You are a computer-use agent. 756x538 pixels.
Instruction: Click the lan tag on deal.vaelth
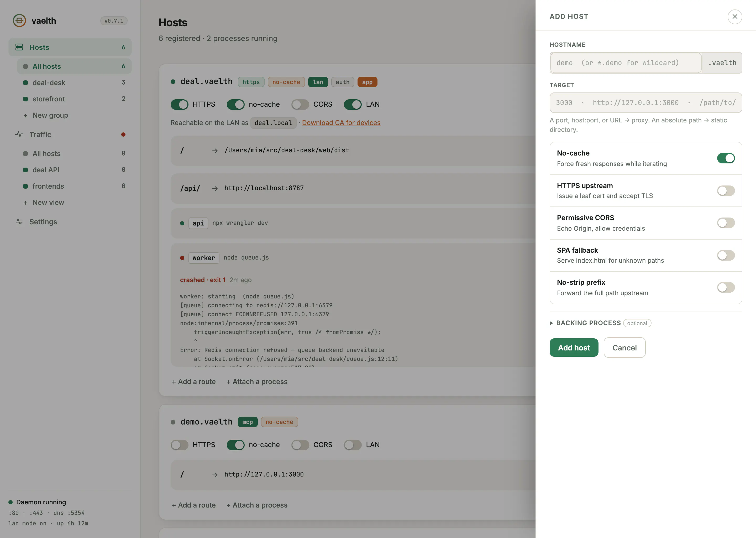[x=318, y=82]
